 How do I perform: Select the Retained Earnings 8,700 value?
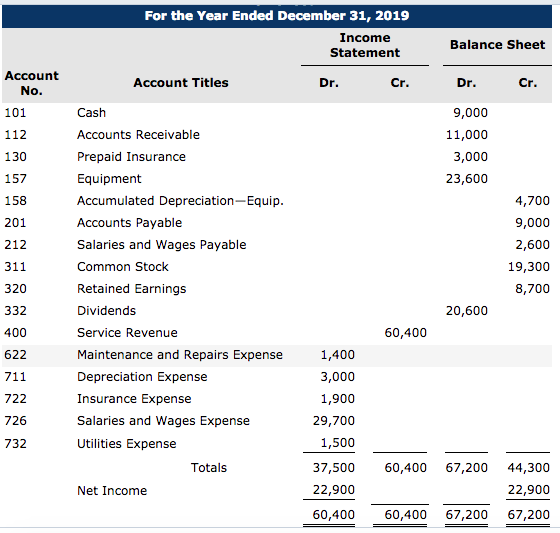(x=532, y=289)
